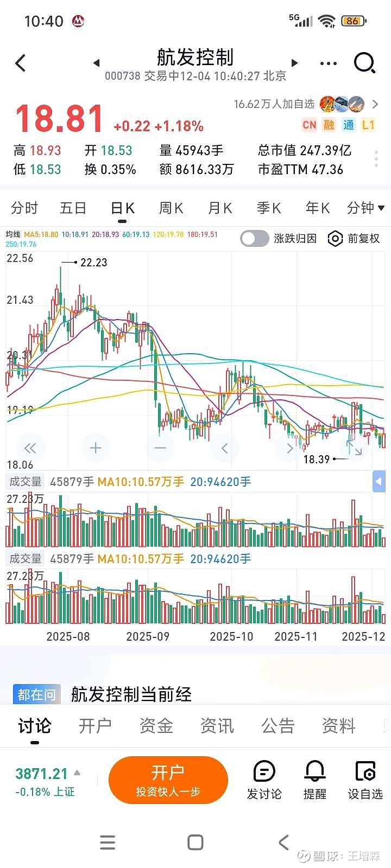Zoom in chart with plus button

96,448
